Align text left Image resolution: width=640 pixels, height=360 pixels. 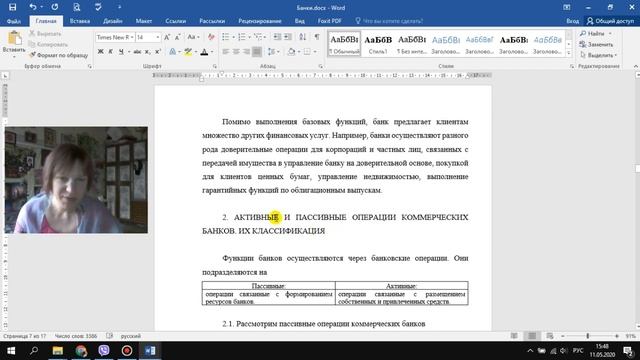(x=225, y=52)
